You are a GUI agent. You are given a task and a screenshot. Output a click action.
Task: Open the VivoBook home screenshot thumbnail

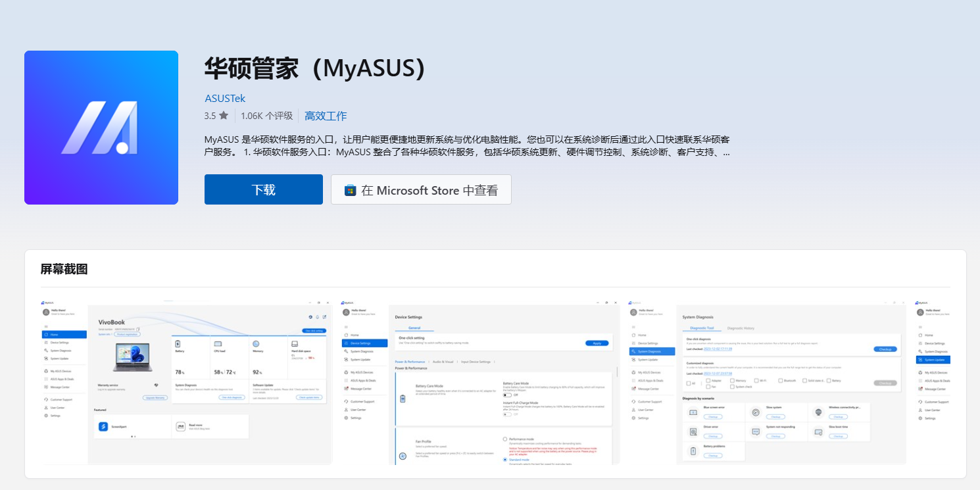(x=187, y=381)
